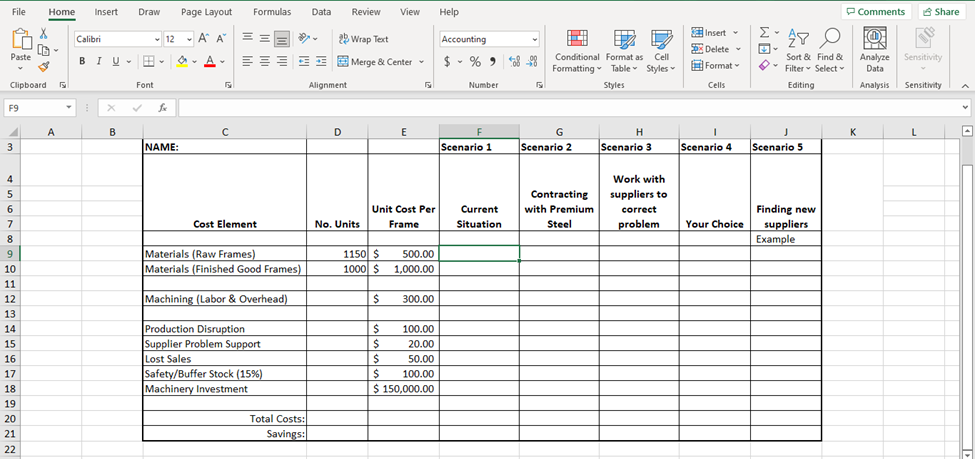Switch to Formulas tab
Image resolution: width=975 pixels, height=459 pixels.
[272, 12]
